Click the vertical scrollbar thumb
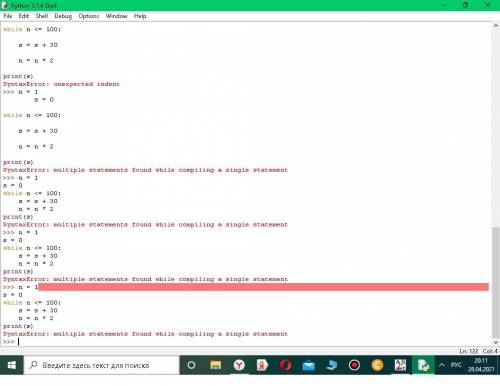Viewport: 500px width, 386px height. tap(496, 282)
